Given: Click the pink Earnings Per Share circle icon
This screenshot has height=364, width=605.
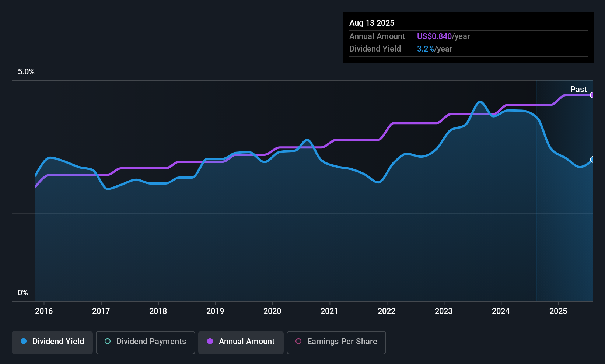Looking at the screenshot, I should pos(299,342).
